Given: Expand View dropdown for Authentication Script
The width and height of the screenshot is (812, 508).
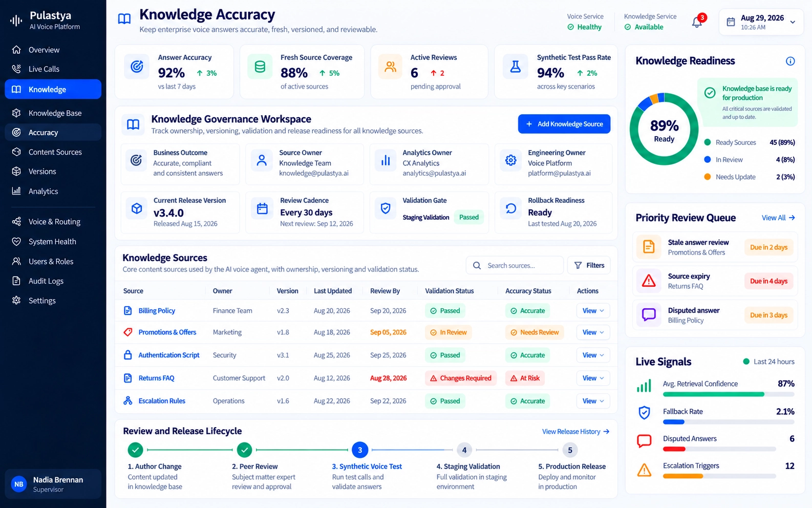Looking at the screenshot, I should 593,355.
